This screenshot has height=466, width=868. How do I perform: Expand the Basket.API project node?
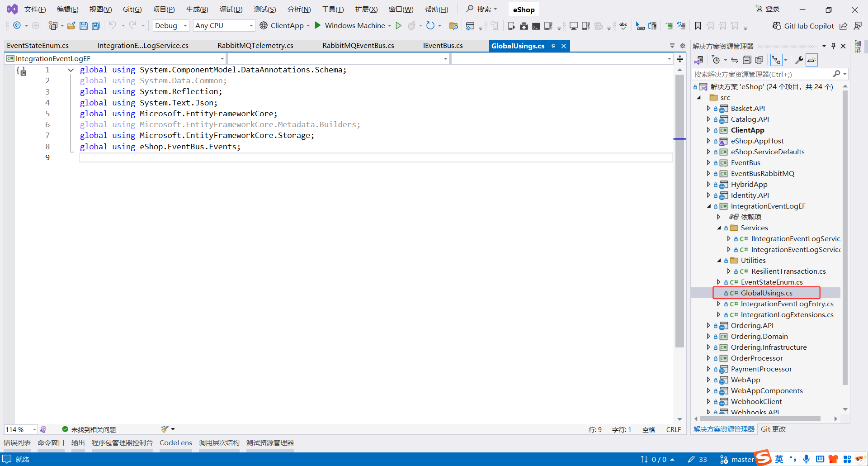coord(708,109)
